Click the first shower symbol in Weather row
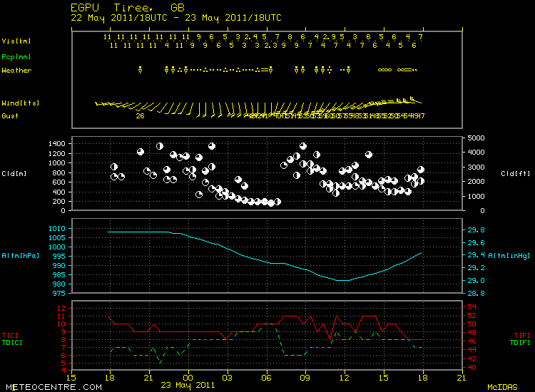The image size is (535, 392). click(x=141, y=70)
